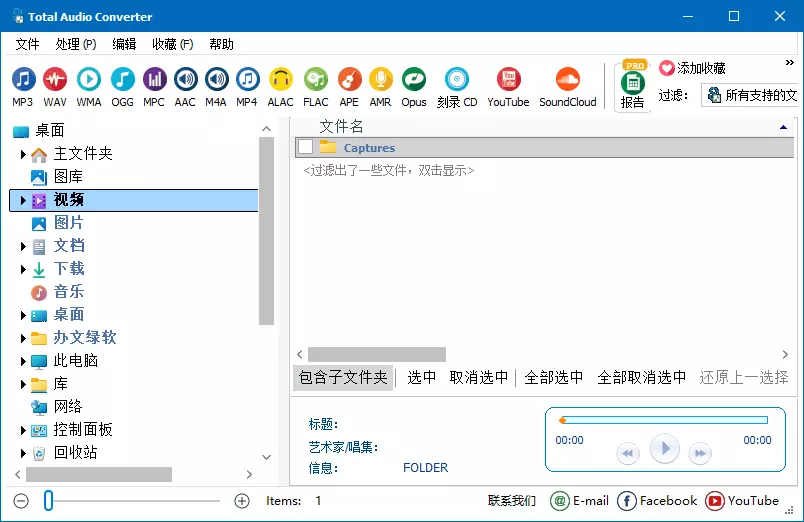This screenshot has width=804, height=522.
Task: Open the 刻录 CD burn tool
Action: tap(457, 86)
